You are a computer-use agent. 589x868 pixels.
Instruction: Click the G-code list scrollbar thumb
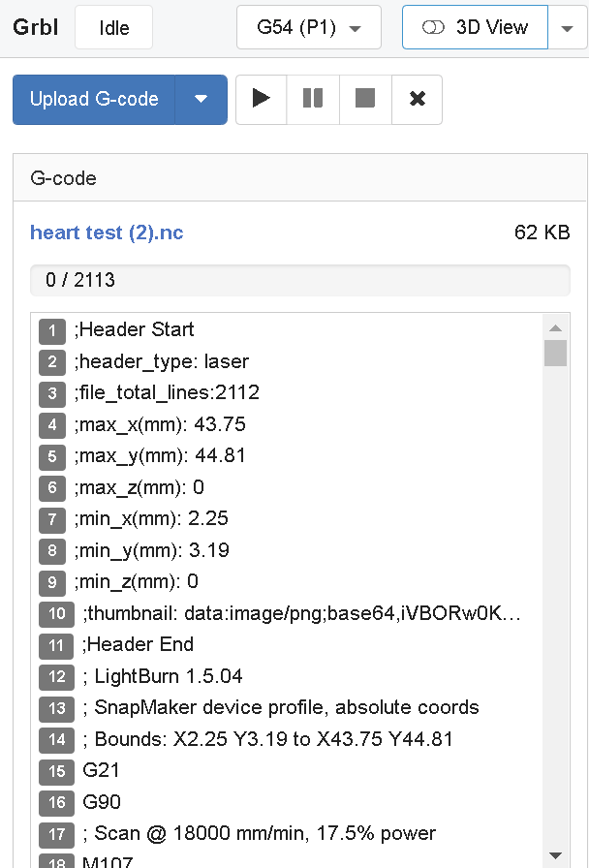click(x=555, y=353)
